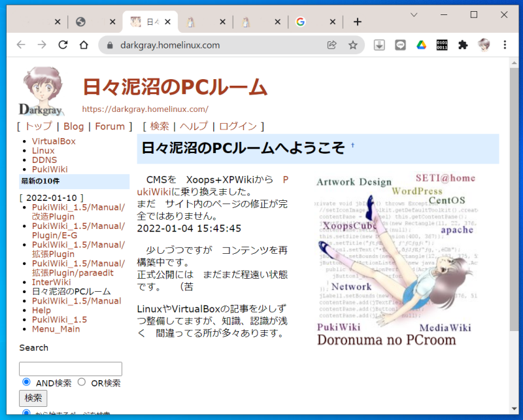Screen dimensions: 523x420
Task: Click the [ 2022-01-10 ] date in the sidebar
Action: [x=52, y=198]
